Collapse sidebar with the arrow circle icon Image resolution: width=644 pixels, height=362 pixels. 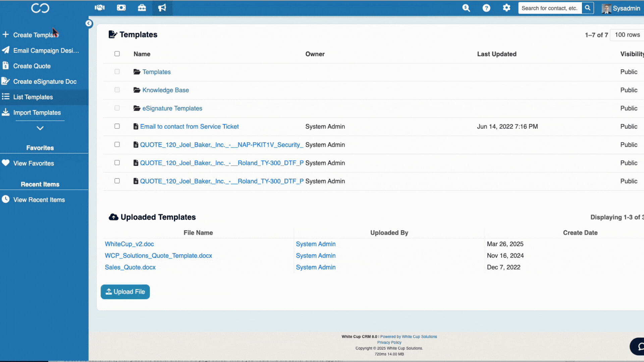point(89,23)
